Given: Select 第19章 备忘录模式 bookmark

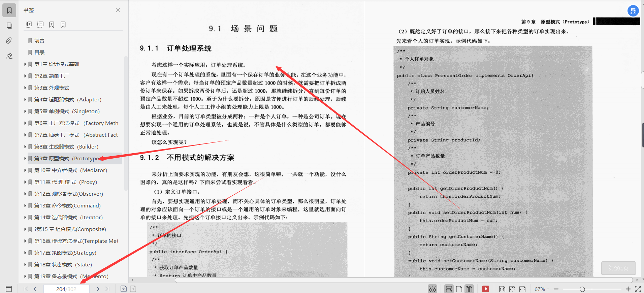Looking at the screenshot, I should pos(71,276).
